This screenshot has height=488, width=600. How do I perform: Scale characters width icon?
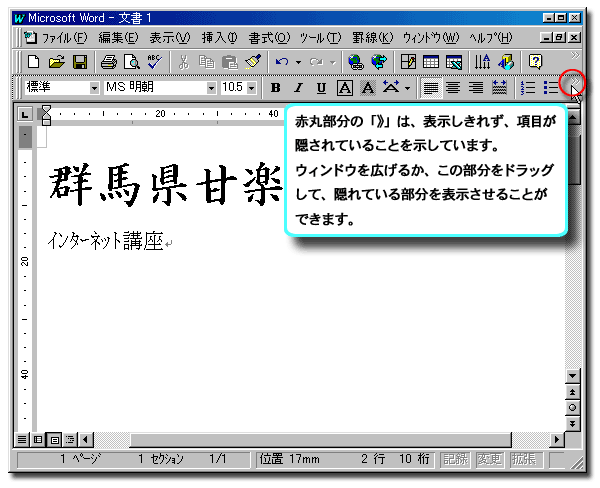pos(391,88)
